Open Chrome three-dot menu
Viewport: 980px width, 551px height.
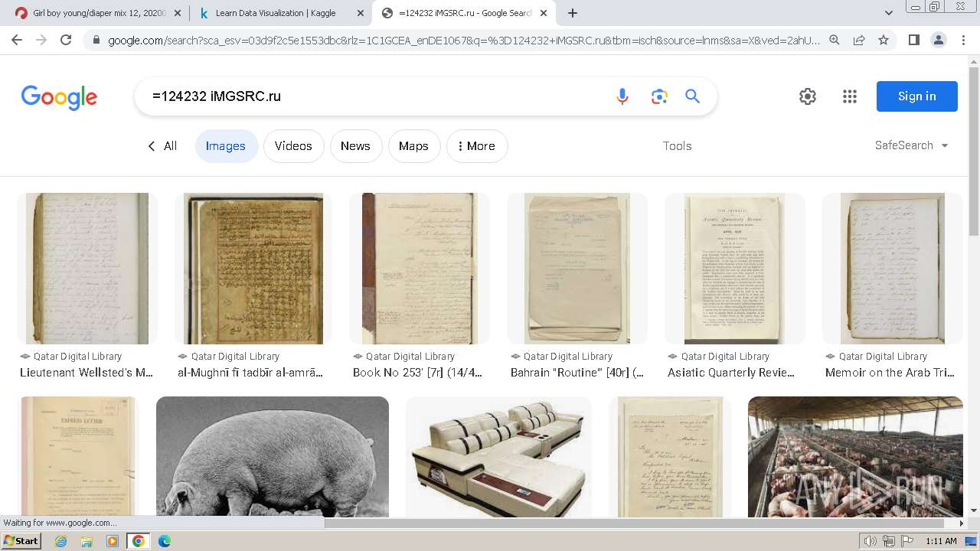(964, 40)
